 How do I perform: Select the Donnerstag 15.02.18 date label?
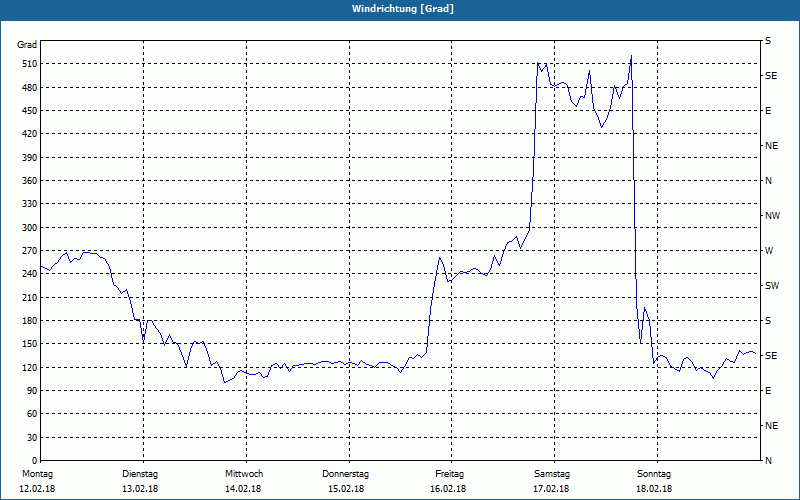pos(345,481)
